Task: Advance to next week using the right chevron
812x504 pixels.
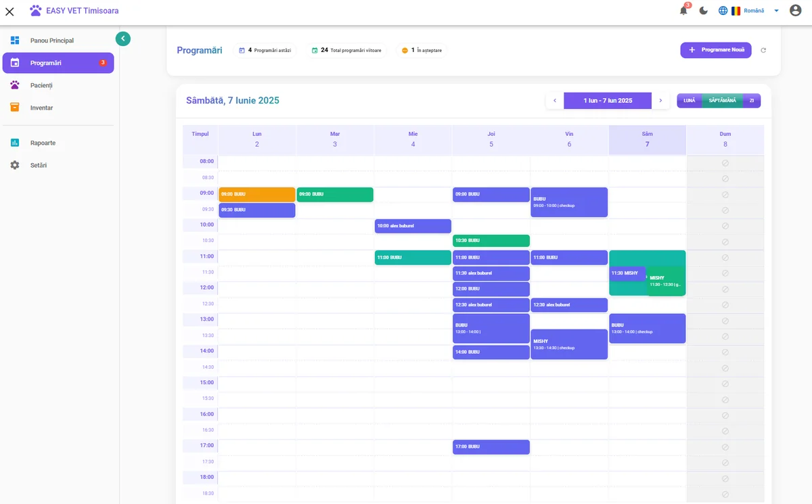Action: click(660, 100)
